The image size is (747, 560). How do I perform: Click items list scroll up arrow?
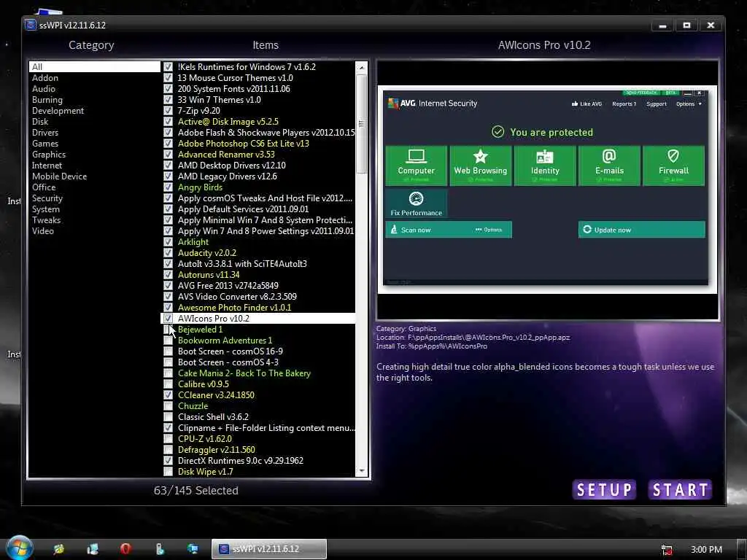(362, 68)
